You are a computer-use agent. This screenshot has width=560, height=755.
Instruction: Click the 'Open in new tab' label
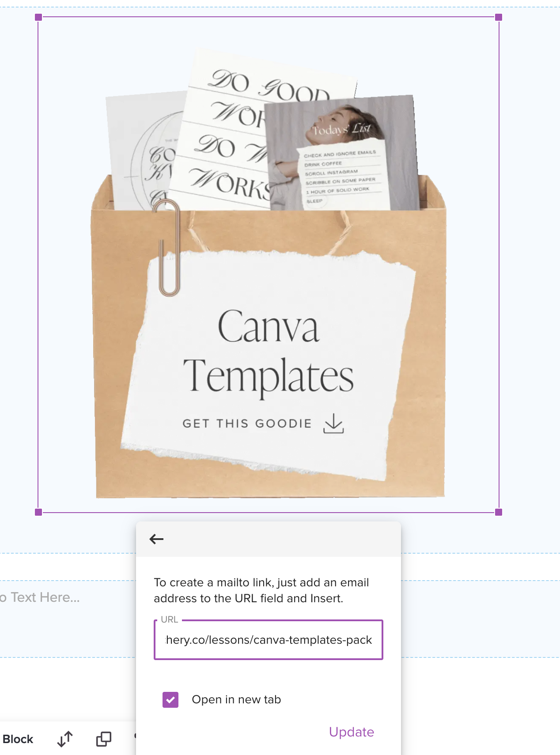(x=236, y=700)
